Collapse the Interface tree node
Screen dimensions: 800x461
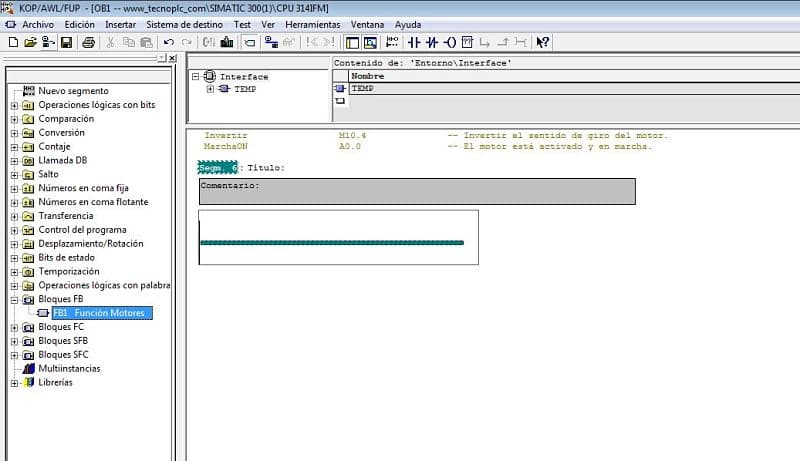point(195,76)
